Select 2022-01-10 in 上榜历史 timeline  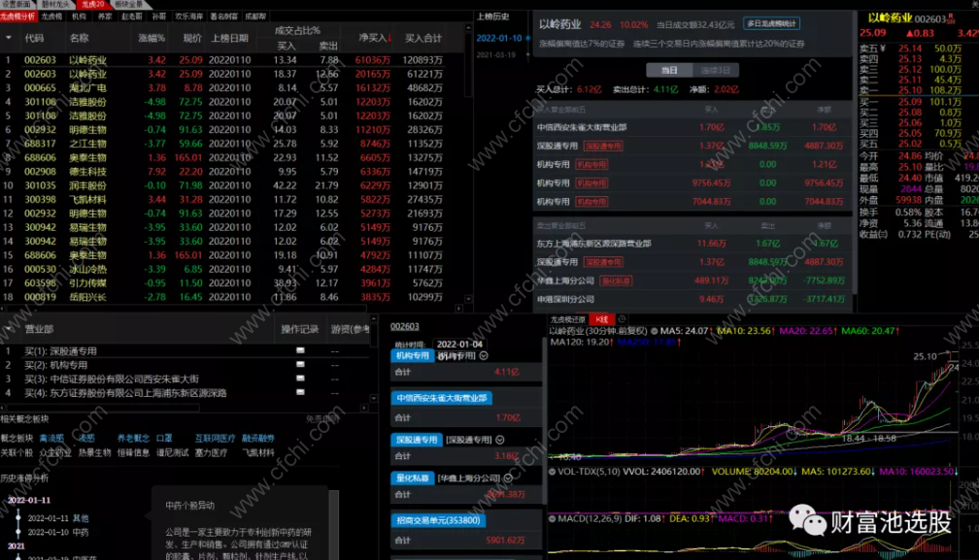pyautogui.click(x=499, y=38)
